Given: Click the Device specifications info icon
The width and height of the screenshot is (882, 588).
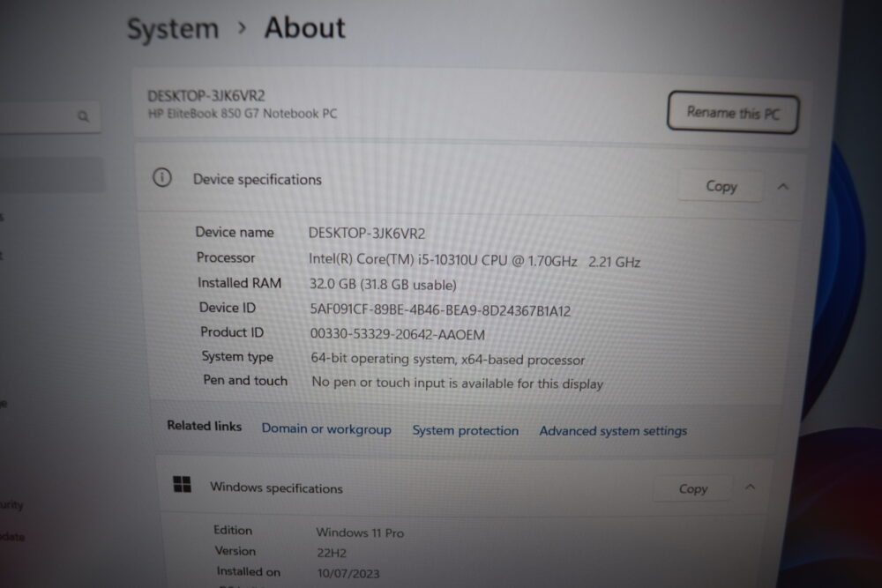Looking at the screenshot, I should (x=162, y=178).
